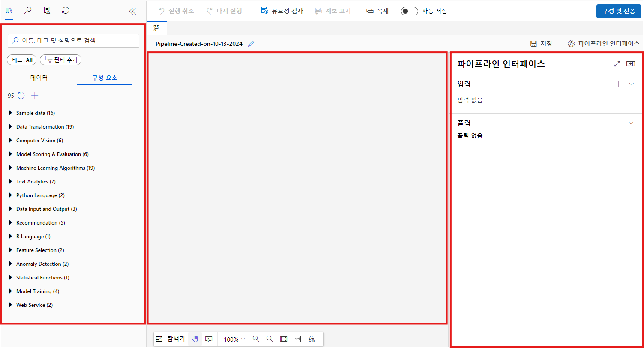Refresh the component count list
This screenshot has height=348, width=644.
[21, 96]
